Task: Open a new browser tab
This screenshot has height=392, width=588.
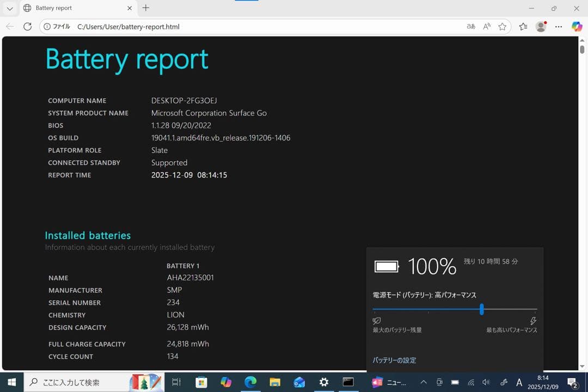Action: coord(146,8)
